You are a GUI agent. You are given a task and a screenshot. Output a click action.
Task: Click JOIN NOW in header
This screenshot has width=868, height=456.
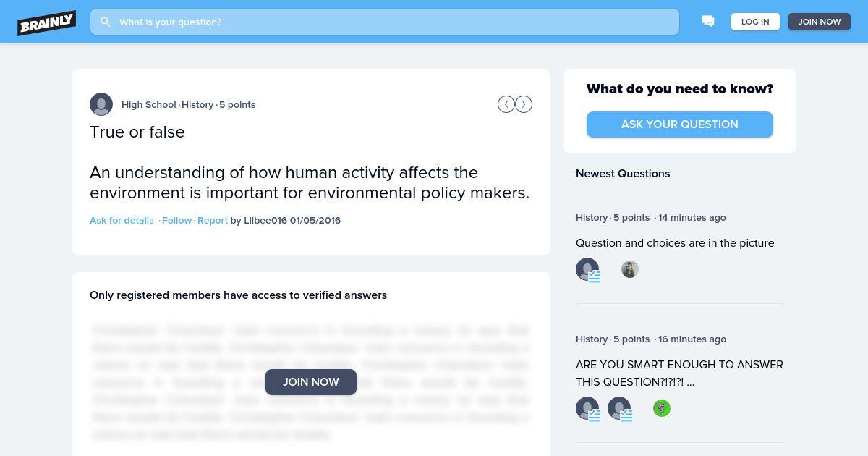click(x=820, y=22)
